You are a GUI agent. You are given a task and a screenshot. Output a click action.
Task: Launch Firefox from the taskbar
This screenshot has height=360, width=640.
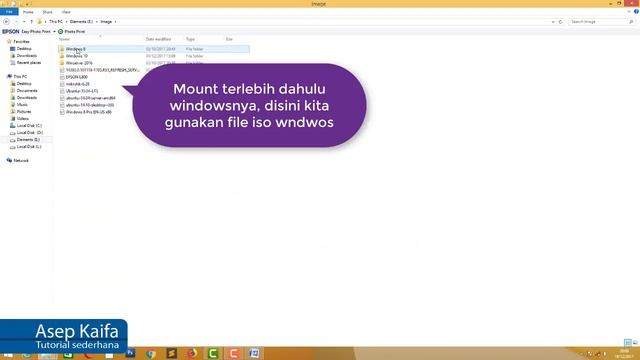click(192, 353)
